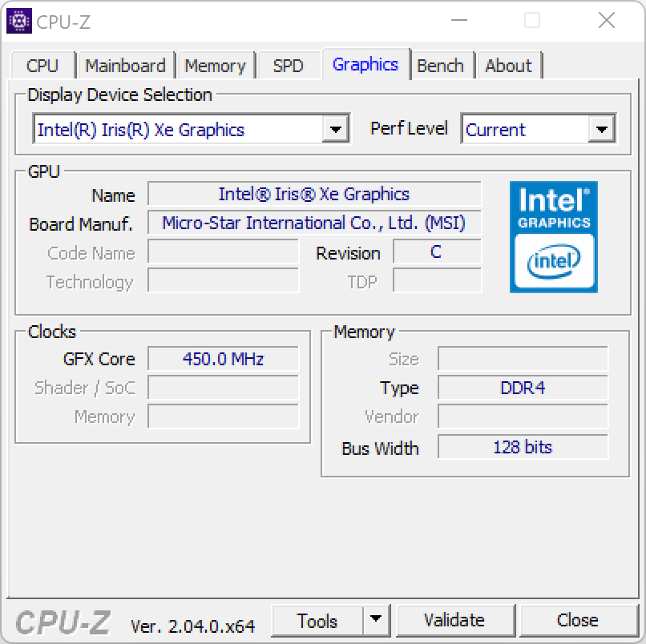Click the Perf Level label

(409, 128)
